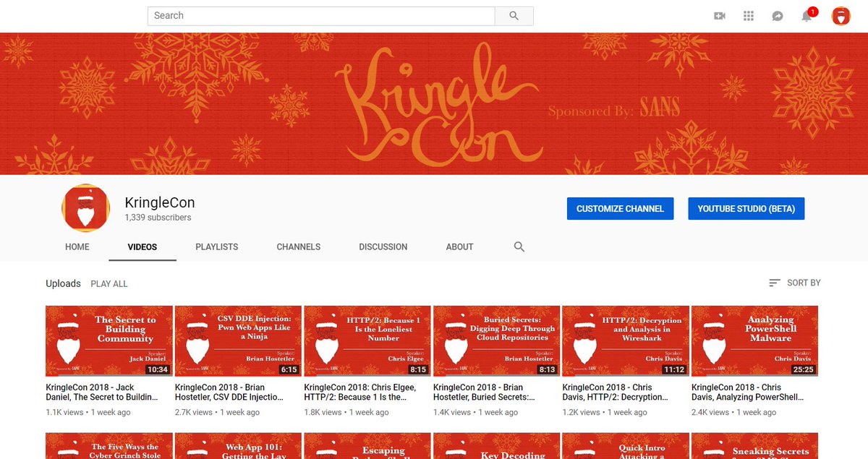868x459 pixels.
Task: Click the '1,339 subscribers' text
Action: click(x=158, y=217)
